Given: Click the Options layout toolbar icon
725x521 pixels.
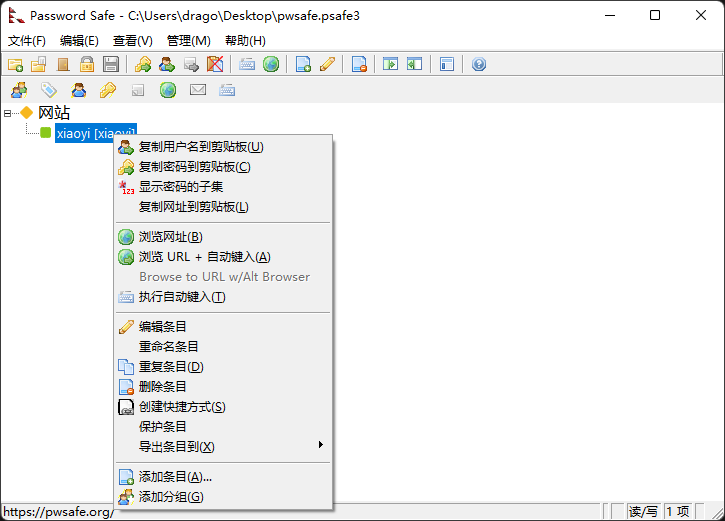Looking at the screenshot, I should coord(447,64).
